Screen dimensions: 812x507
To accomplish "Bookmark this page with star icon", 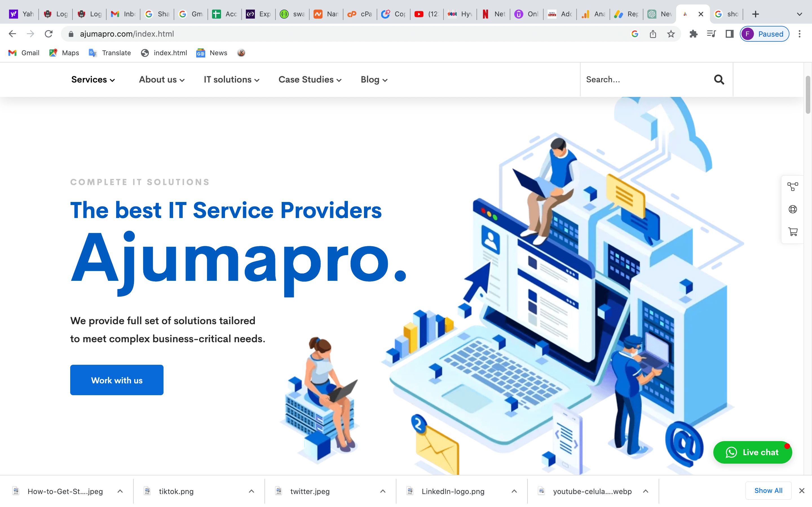I will click(671, 34).
